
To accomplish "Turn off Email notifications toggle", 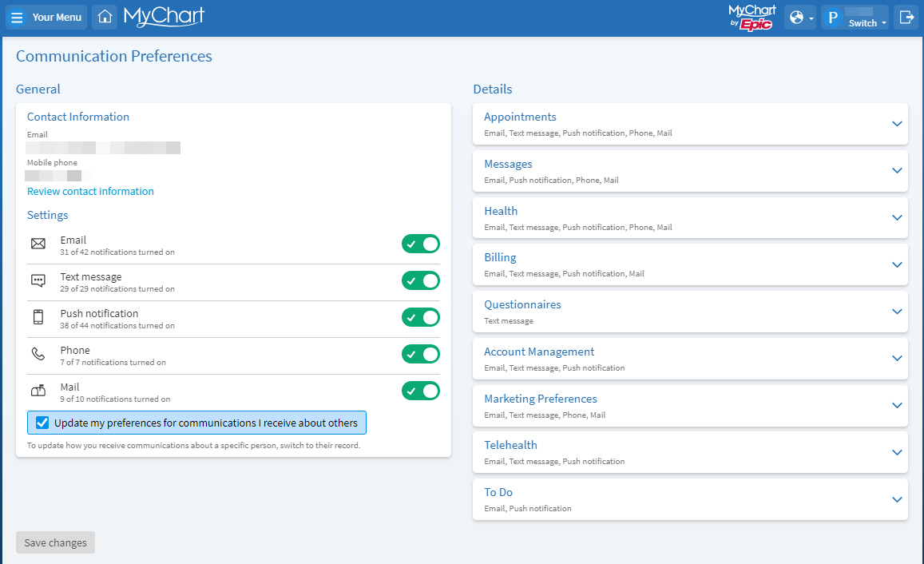I will pos(420,244).
